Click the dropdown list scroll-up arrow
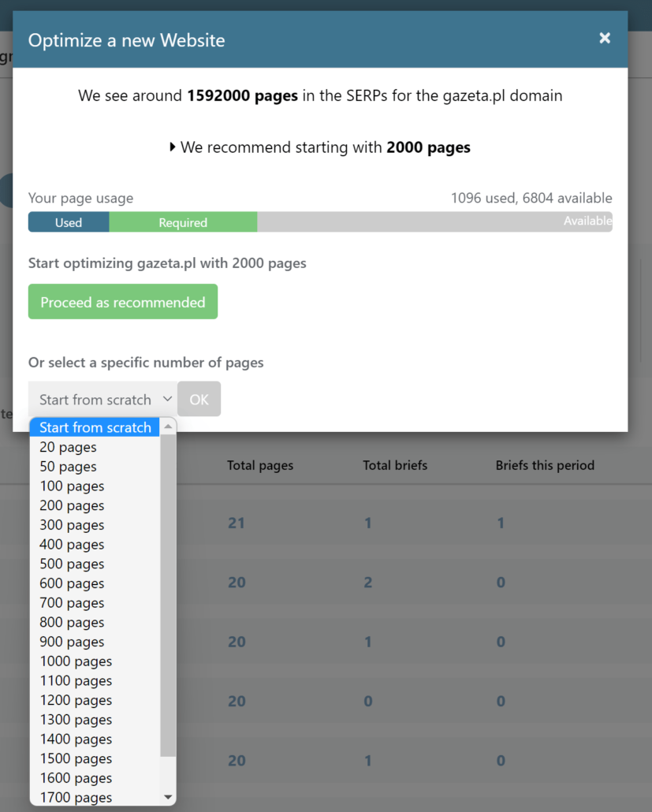The image size is (652, 812). click(x=168, y=426)
